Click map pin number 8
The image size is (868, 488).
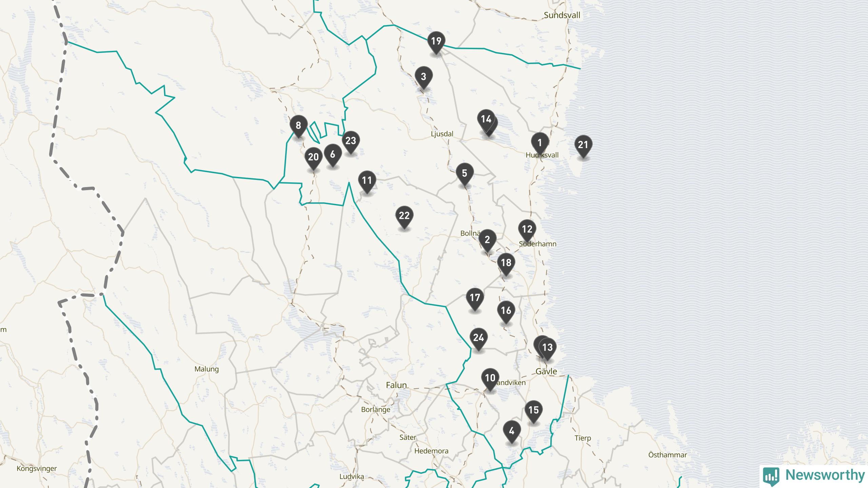[298, 127]
